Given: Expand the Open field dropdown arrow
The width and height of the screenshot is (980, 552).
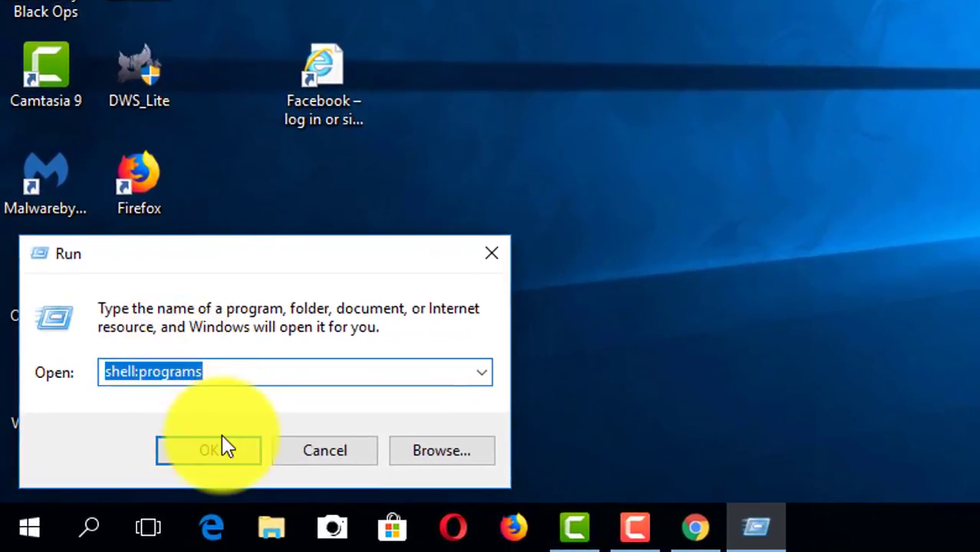Looking at the screenshot, I should pos(482,373).
